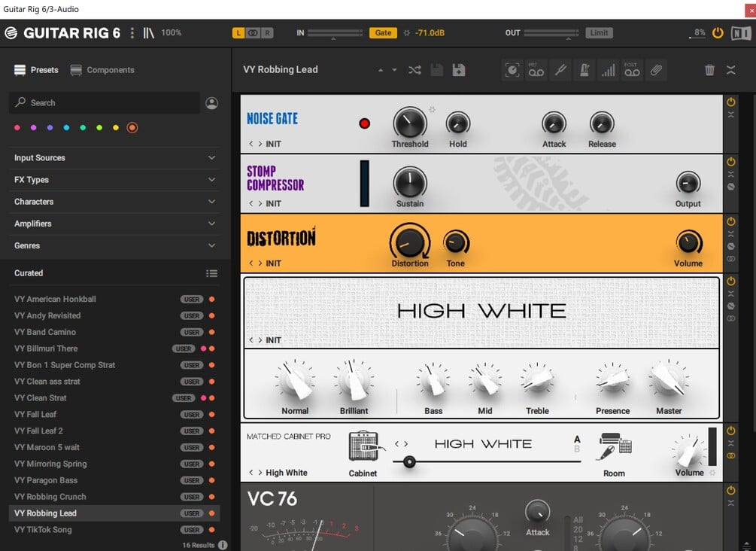Click the 100% zoom level
This screenshot has width=756, height=551.
[172, 33]
